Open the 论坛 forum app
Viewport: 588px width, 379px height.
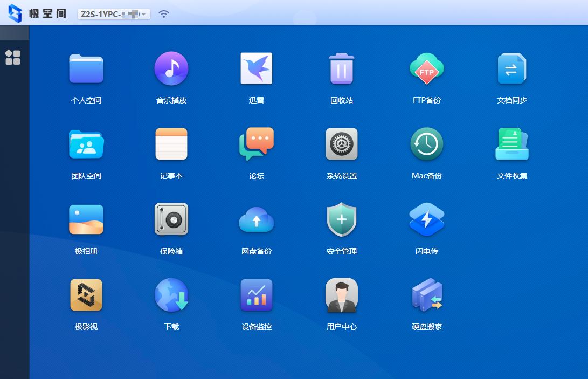point(257,144)
